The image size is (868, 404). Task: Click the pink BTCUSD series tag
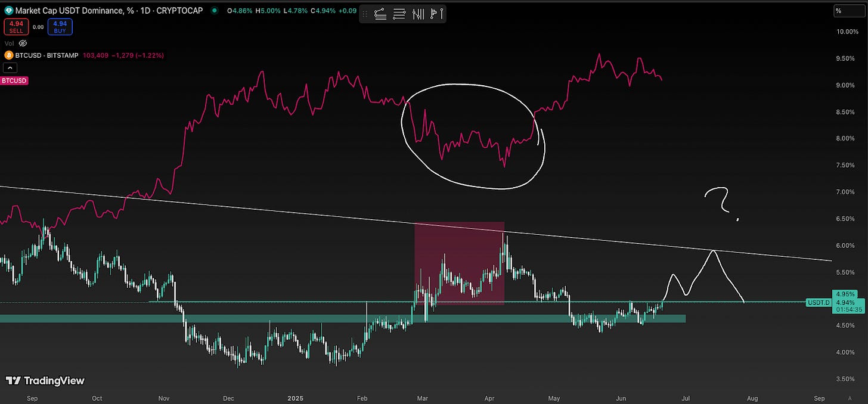point(14,80)
